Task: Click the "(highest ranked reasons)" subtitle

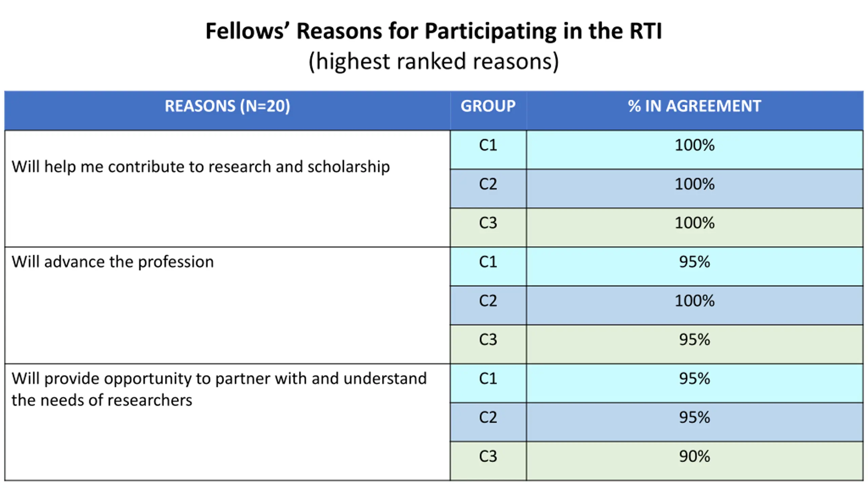Action: coord(433,62)
